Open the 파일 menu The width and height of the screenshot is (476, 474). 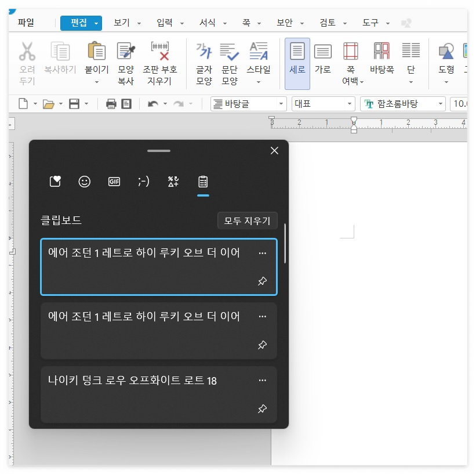coord(26,23)
